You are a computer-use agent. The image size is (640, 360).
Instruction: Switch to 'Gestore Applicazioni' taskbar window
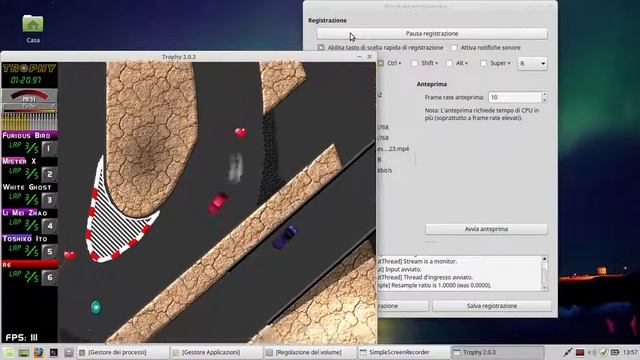coord(216,352)
